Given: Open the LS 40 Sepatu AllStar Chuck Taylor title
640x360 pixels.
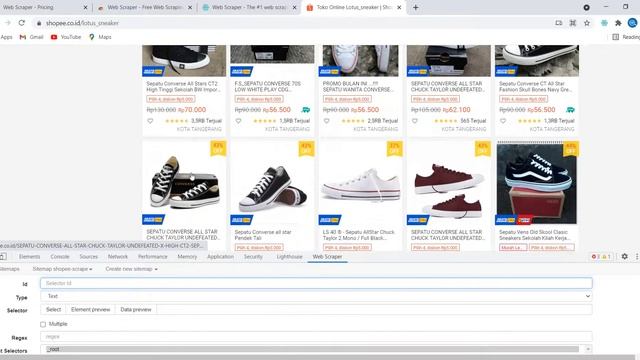Looking at the screenshot, I should click(359, 235).
